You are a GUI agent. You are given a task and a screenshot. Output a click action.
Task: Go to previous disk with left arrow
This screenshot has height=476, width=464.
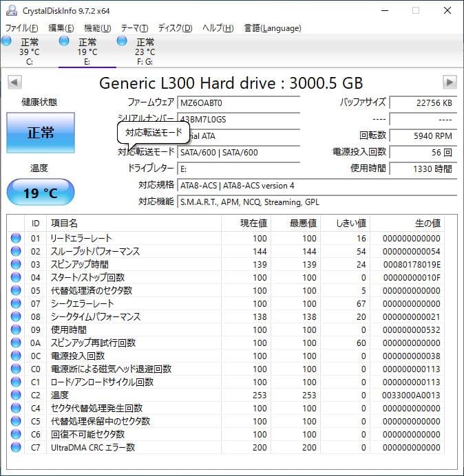click(14, 83)
